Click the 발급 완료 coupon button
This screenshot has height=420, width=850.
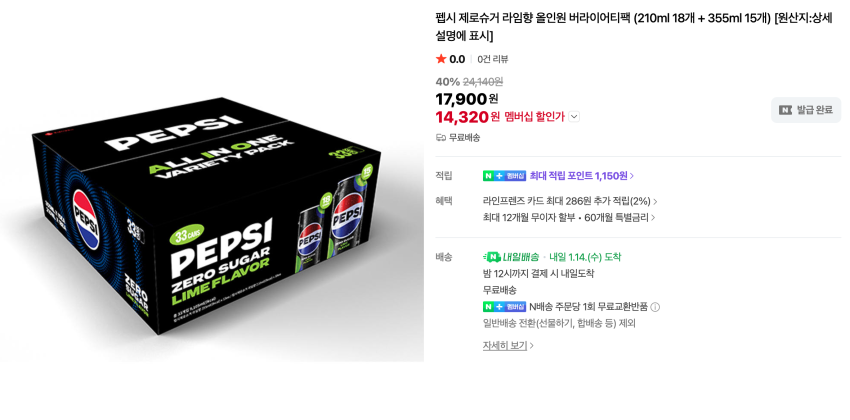pos(806,110)
